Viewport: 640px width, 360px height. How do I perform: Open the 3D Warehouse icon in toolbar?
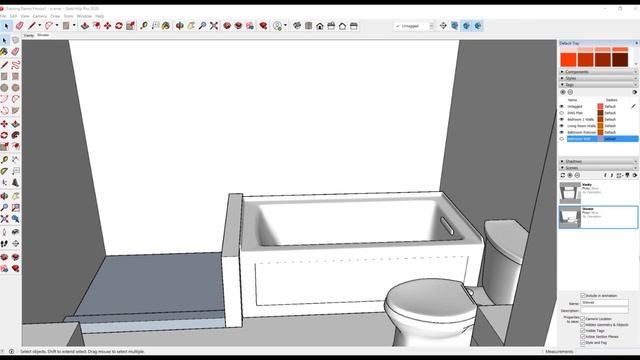(x=227, y=26)
